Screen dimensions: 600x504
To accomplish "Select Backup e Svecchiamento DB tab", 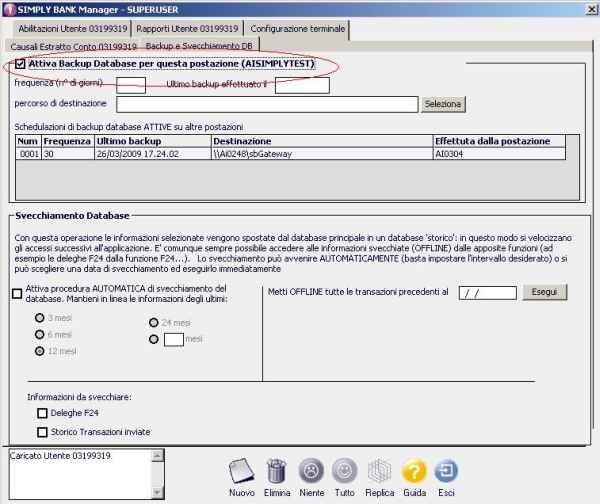I will coord(199,46).
